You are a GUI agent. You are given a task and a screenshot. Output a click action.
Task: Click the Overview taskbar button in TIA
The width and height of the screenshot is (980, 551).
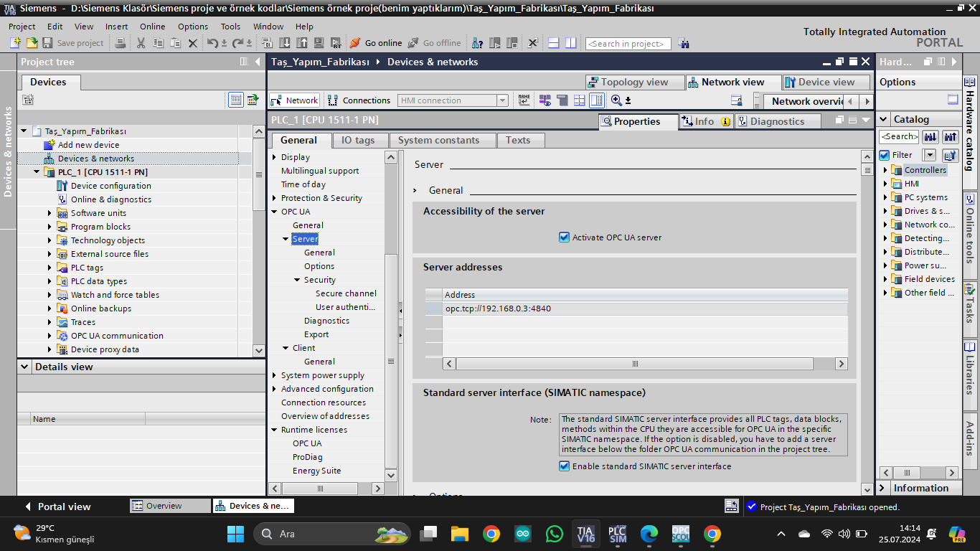click(x=170, y=506)
